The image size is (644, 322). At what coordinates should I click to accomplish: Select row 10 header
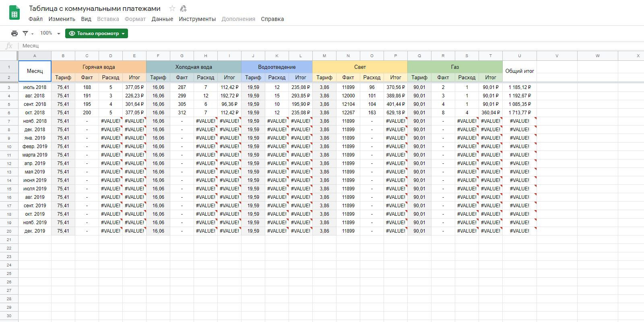[9, 147]
